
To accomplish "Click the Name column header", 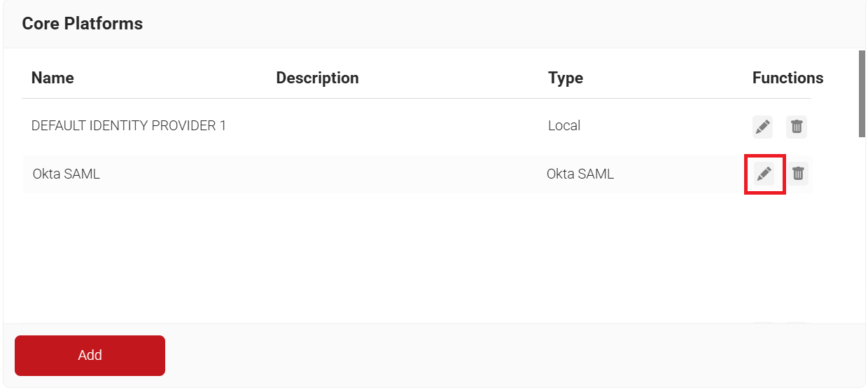I will 52,78.
